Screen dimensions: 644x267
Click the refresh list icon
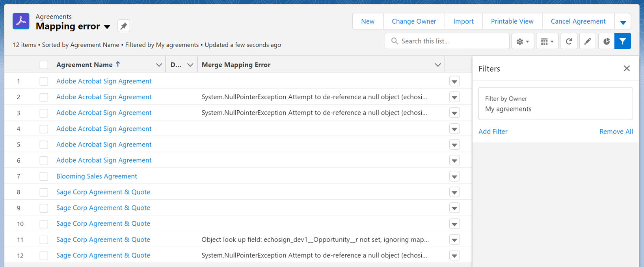pyautogui.click(x=569, y=41)
